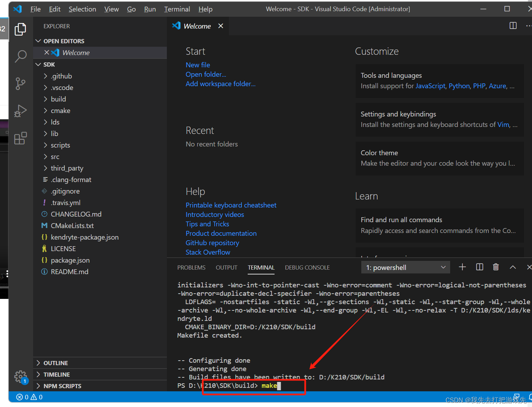Screen dimensions: 532x407
Task: Close the Welcome tab
Action: pyautogui.click(x=221, y=26)
